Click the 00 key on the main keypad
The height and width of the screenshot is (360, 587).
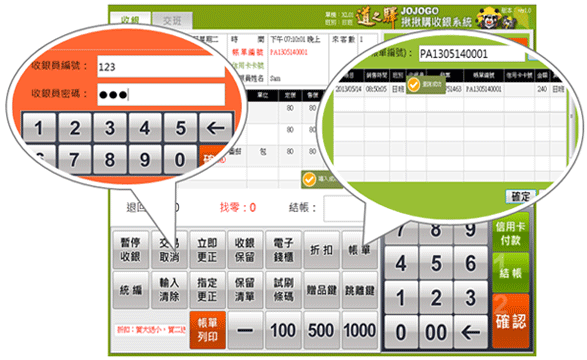(x=436, y=332)
